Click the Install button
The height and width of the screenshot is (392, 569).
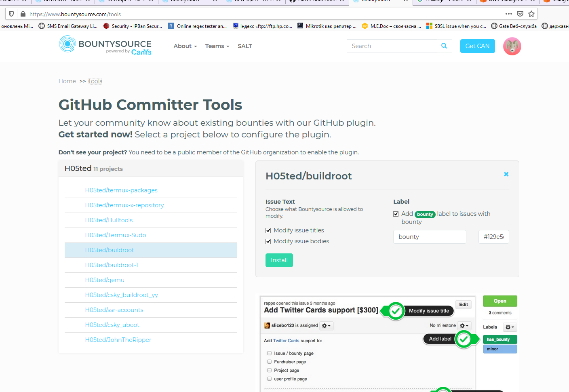(279, 260)
